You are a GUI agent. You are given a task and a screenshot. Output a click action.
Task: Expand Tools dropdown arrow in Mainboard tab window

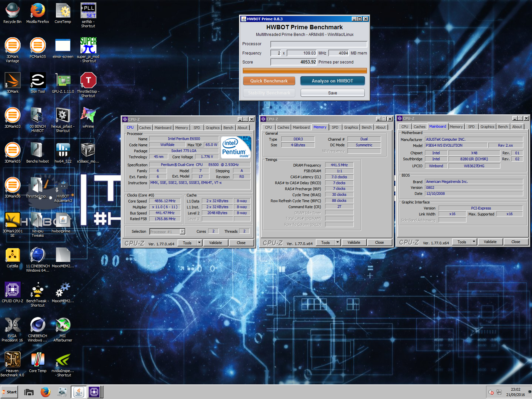tap(474, 242)
